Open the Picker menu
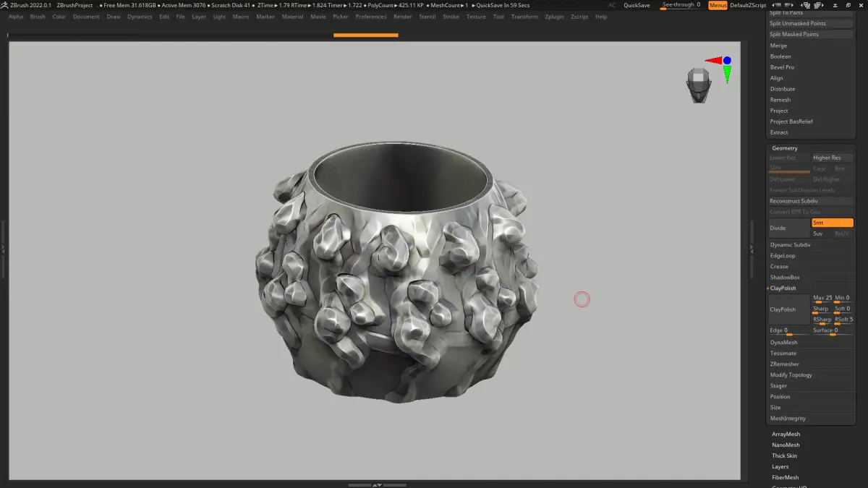 point(341,17)
